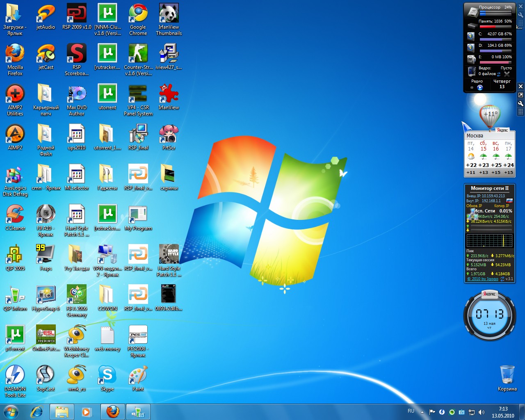Open the My Program shortcut
525x420 pixels.
[138, 217]
